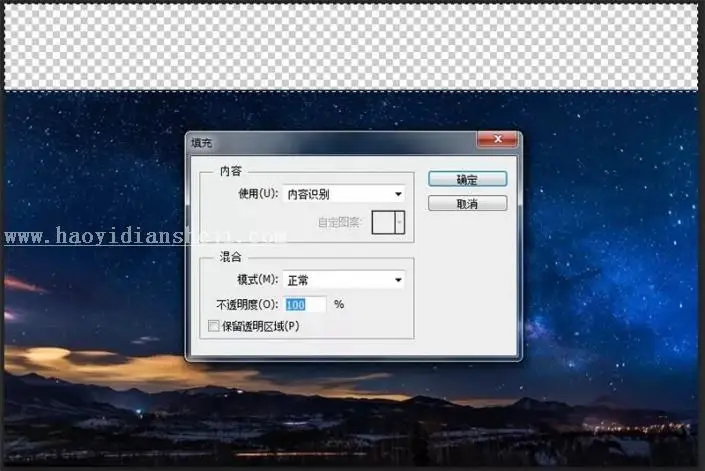
Task: Open the 模式(M) blend mode dropdown
Action: click(344, 280)
